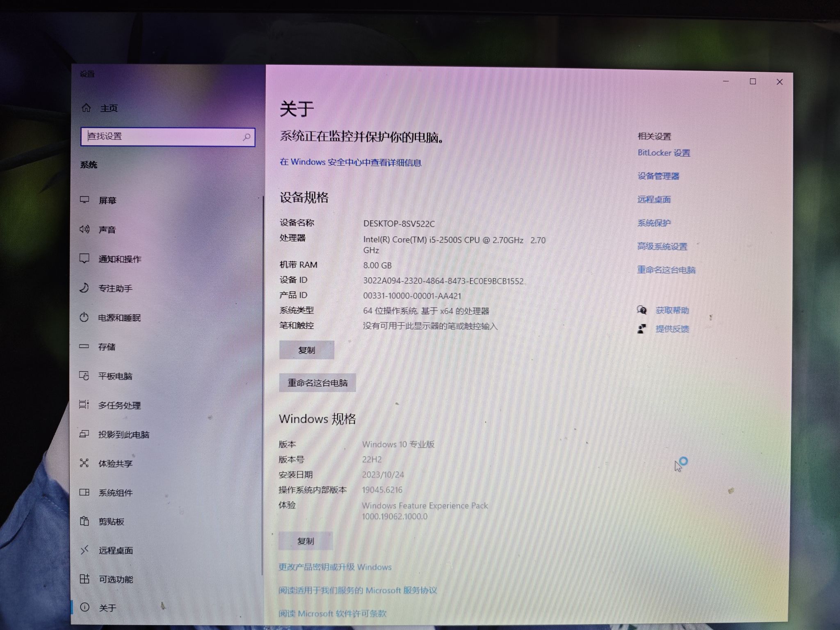The width and height of the screenshot is (840, 630).
Task: Open 专注助手 moon icon
Action: (84, 288)
